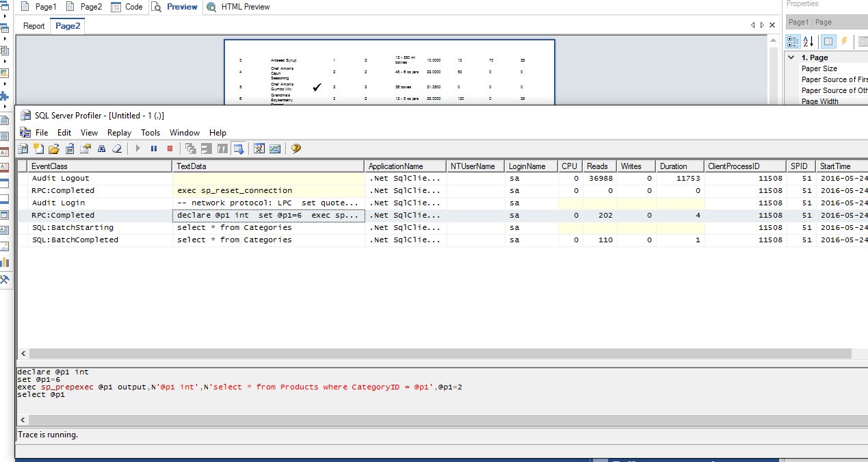Open the Replay menu
Image resolution: width=868 pixels, height=462 pixels.
point(120,133)
